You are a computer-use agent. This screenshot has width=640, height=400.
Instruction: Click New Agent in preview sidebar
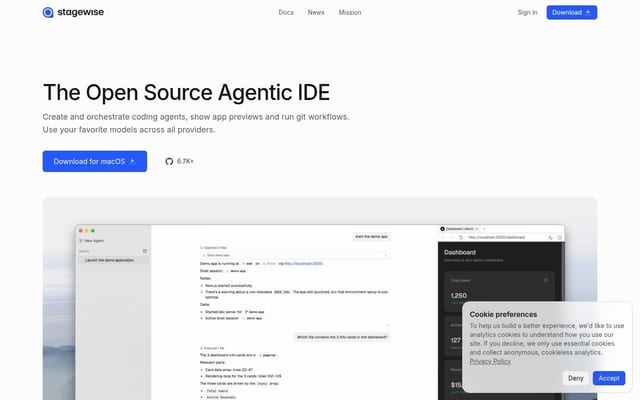[x=91, y=241]
